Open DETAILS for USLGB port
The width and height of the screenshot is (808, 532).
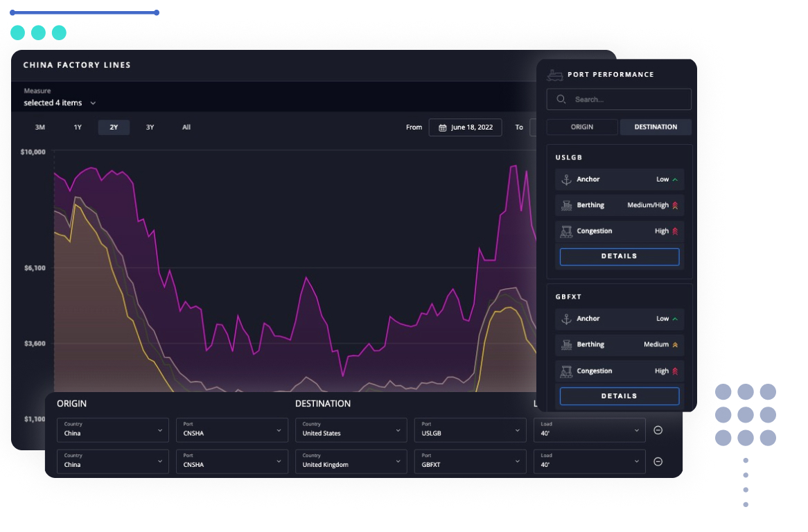pyautogui.click(x=619, y=256)
